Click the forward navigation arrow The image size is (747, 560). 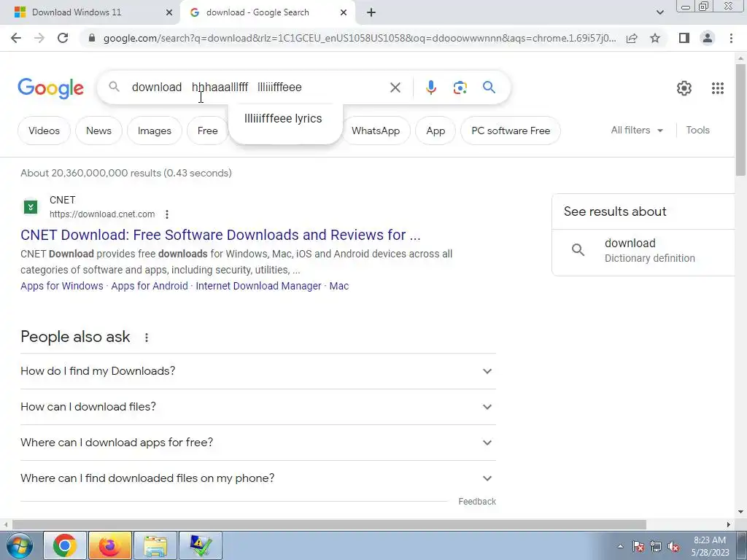click(39, 38)
